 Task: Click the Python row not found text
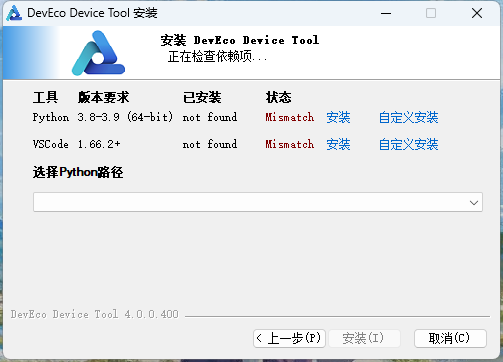[x=210, y=117]
